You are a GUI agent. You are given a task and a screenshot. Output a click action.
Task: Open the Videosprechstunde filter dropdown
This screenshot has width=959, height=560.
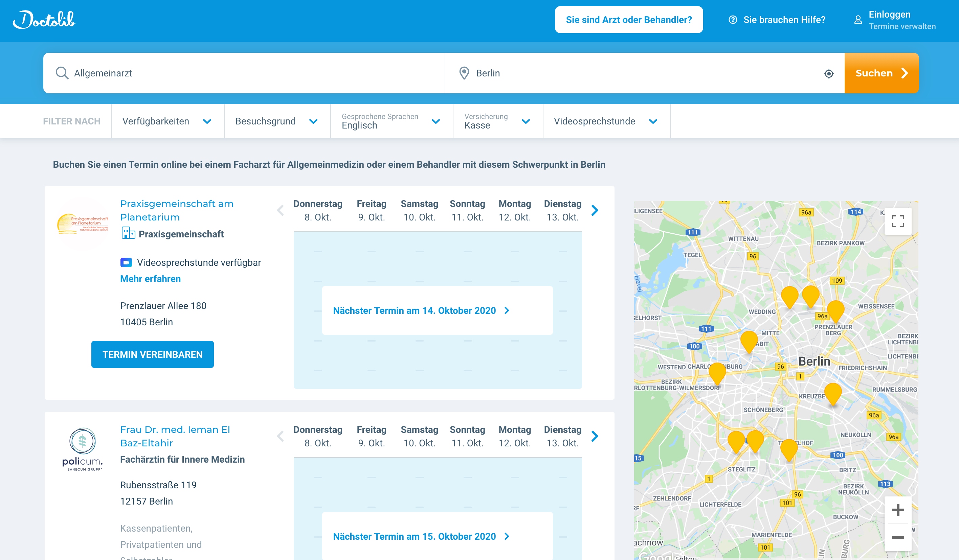pos(606,121)
